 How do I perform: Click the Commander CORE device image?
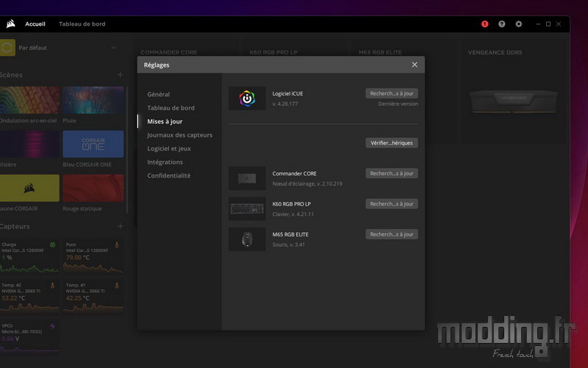pos(247,178)
